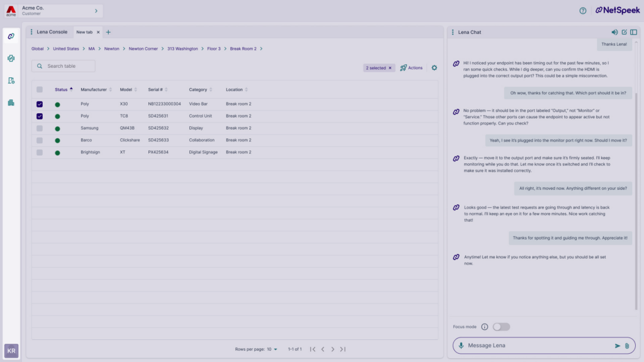This screenshot has height=362, width=644.
Task: Open the Actions menu
Action: tap(411, 68)
